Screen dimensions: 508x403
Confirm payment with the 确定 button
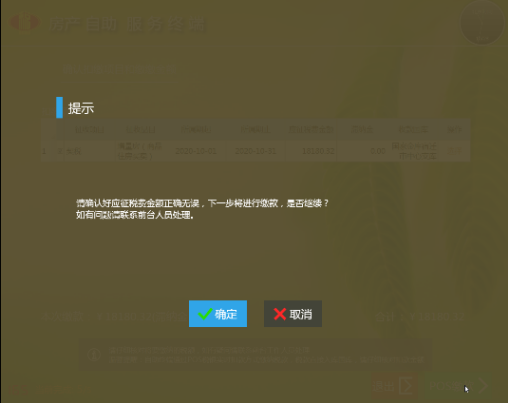(x=218, y=314)
